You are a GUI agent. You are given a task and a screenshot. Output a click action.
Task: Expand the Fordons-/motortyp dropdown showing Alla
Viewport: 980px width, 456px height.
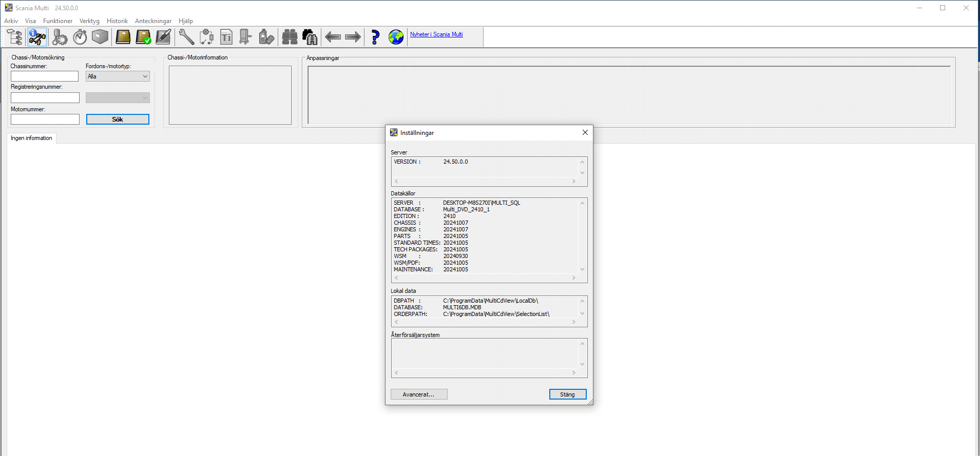point(118,76)
